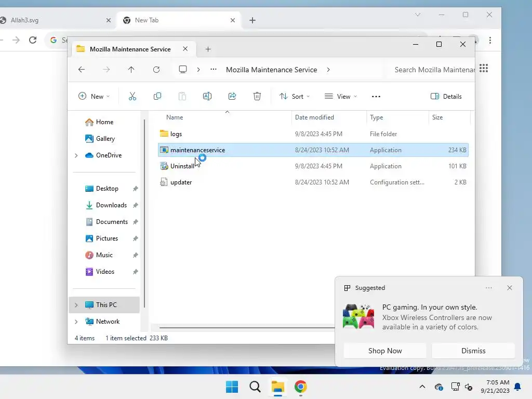Open the Google apps grid in Chrome
The image size is (532, 399).
pyautogui.click(x=484, y=68)
